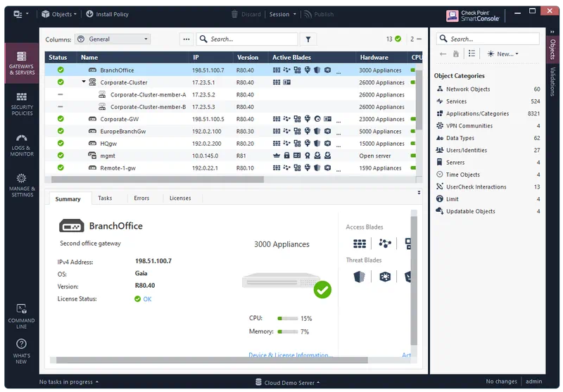Viewport: 563px width, 392px height.
Task: Open the Objects side tab
Action: (x=552, y=49)
